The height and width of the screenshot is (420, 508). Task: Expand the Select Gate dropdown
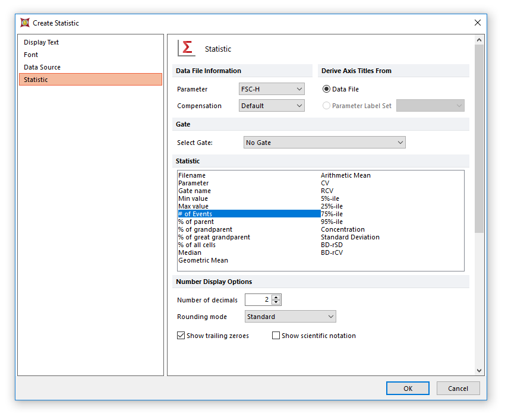(x=324, y=143)
